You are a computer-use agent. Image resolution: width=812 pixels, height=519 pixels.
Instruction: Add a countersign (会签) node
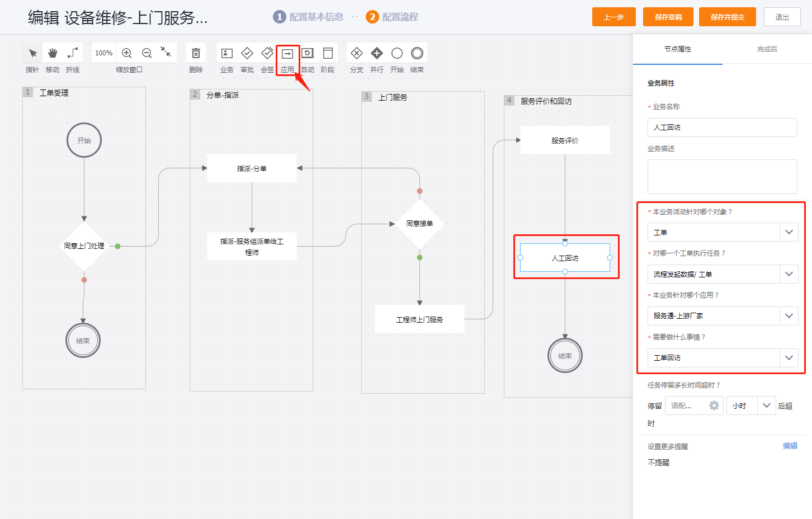[x=267, y=53]
